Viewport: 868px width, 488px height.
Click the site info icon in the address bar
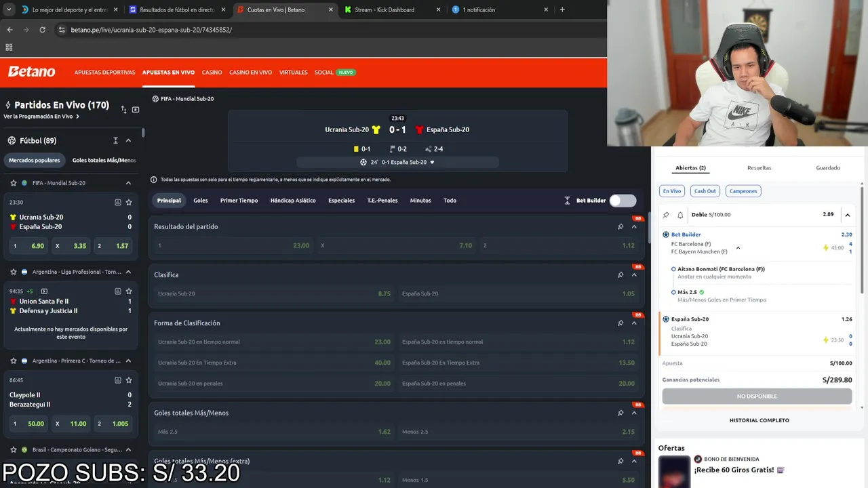click(62, 30)
